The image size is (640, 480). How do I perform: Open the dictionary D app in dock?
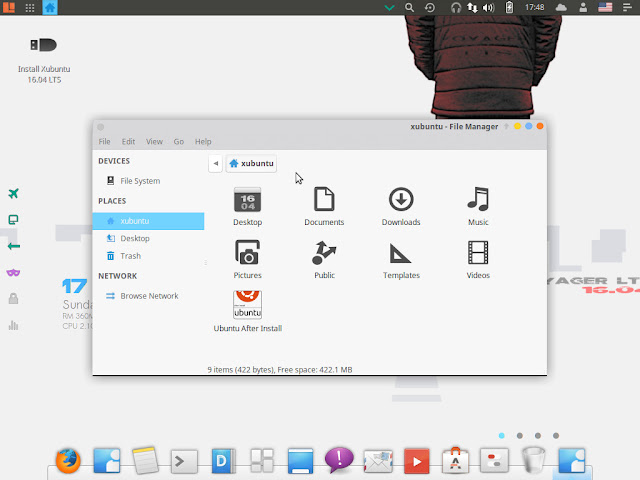coord(223,461)
